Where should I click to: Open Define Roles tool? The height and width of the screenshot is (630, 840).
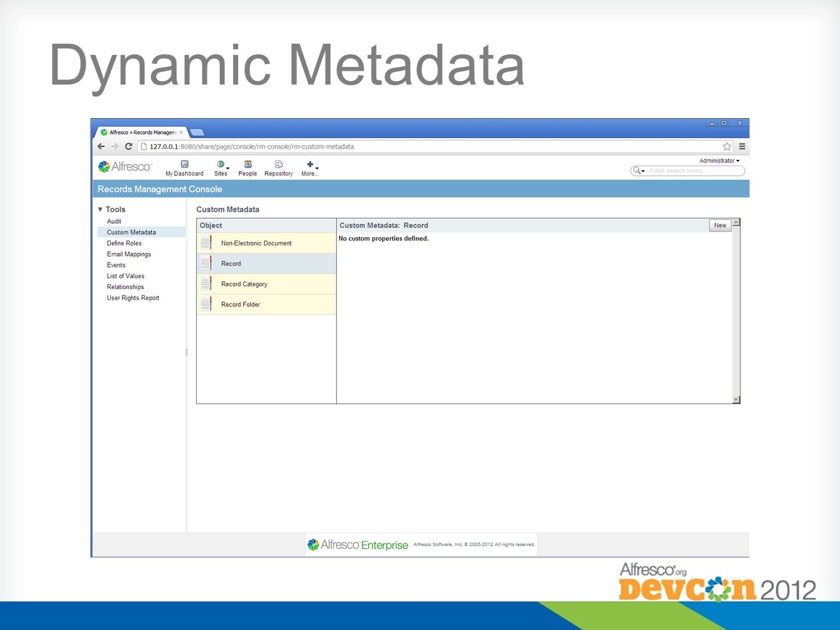coord(124,243)
